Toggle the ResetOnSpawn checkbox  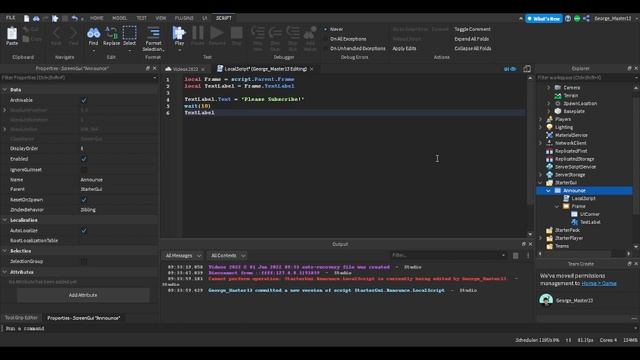pos(84,200)
